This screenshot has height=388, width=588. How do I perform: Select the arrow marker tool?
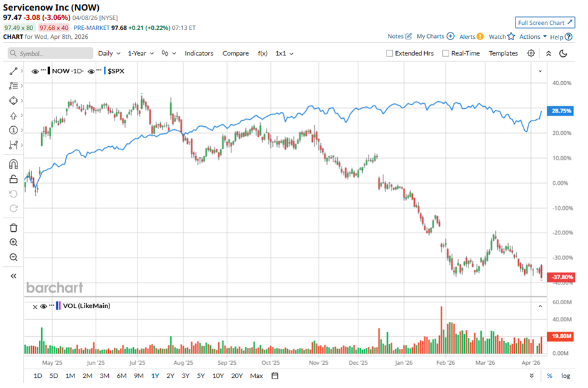click(x=14, y=116)
